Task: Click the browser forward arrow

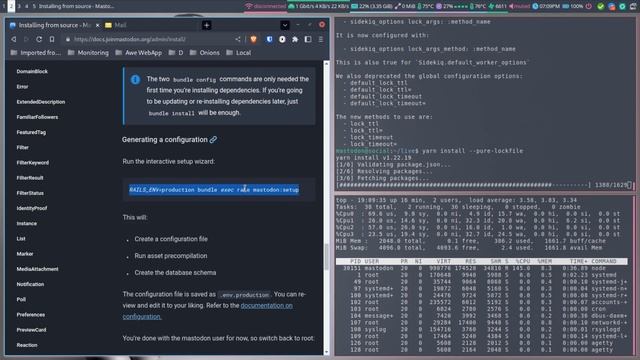Action: (x=26, y=39)
